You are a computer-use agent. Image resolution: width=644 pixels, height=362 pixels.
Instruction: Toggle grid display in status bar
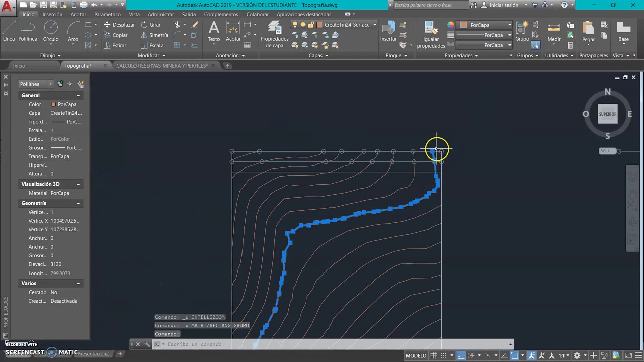coord(433,355)
